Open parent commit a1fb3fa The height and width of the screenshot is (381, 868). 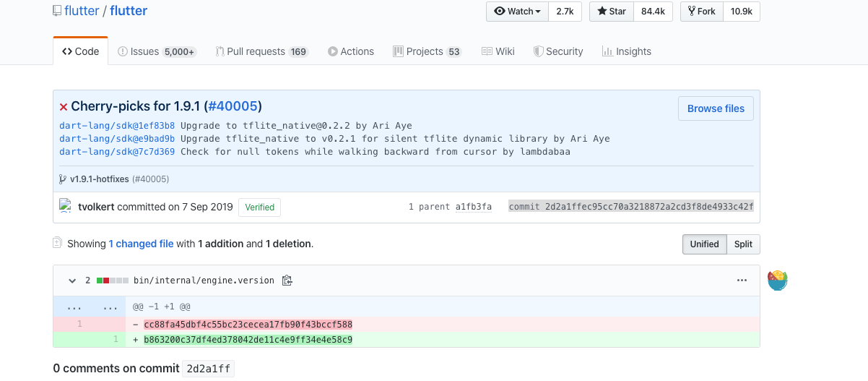click(x=474, y=207)
